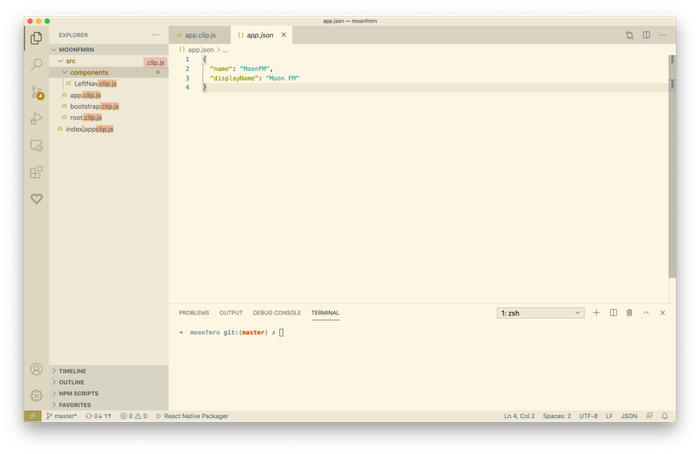Open the Manage settings gear

tap(37, 394)
